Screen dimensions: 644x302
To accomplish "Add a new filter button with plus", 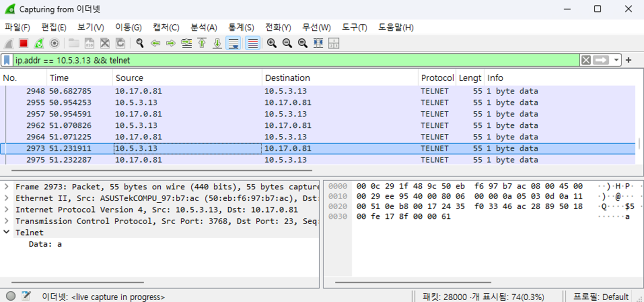I will point(628,60).
